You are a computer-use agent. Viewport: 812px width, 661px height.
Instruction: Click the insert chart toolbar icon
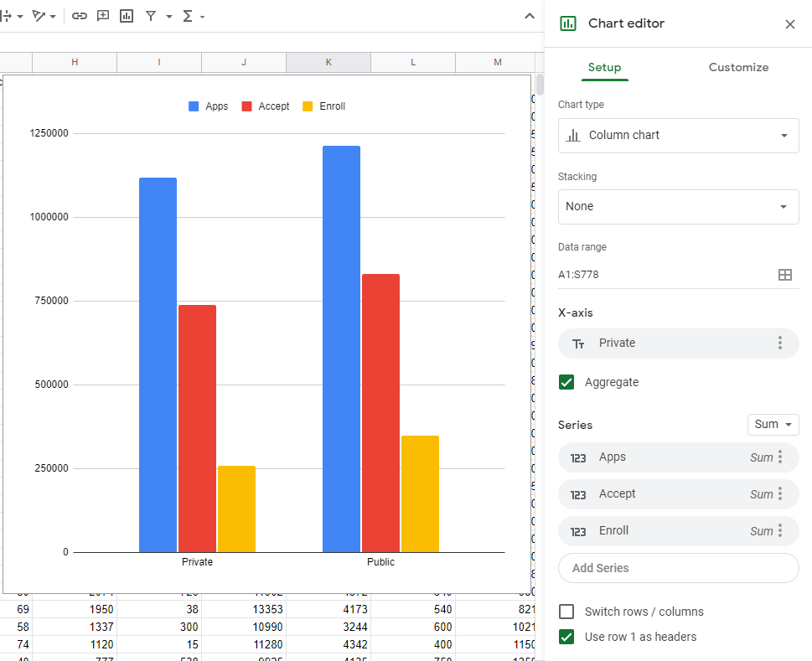[x=127, y=16]
